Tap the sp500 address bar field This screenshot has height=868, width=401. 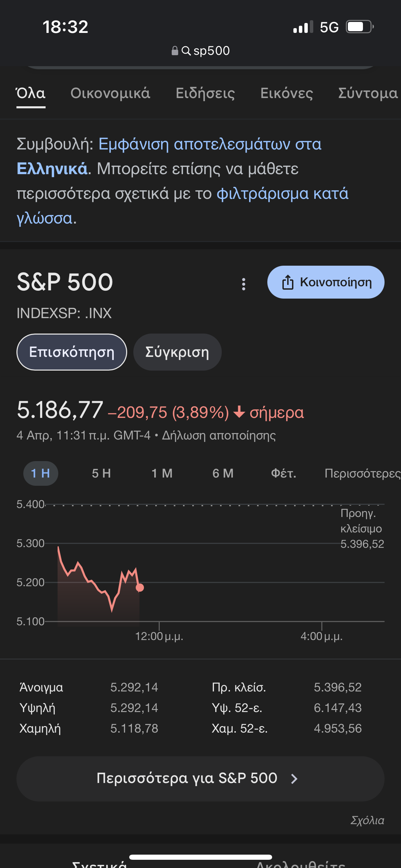pyautogui.click(x=211, y=51)
